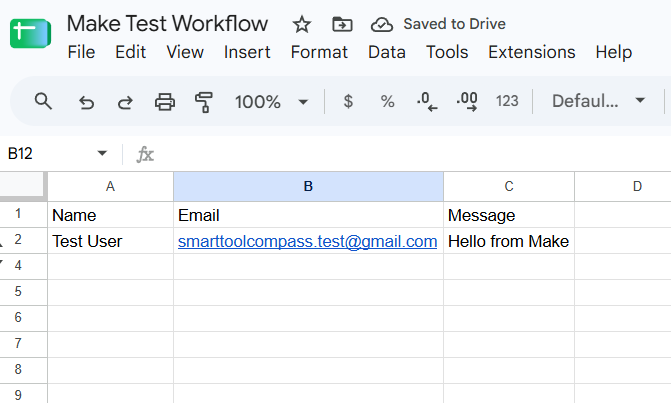Viewport: 671px width, 403px height.
Task: Open more number formats 123 menu
Action: pos(507,101)
